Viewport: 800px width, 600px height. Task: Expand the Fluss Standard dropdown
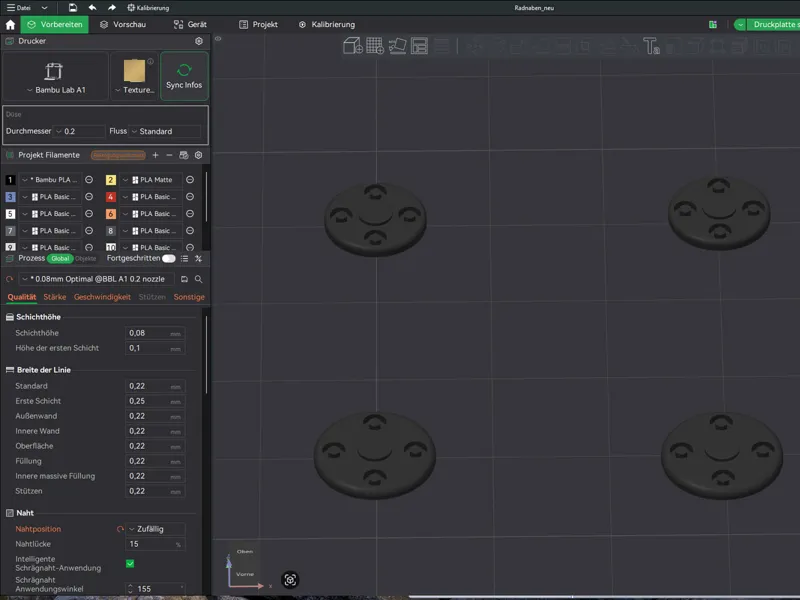pyautogui.click(x=165, y=131)
